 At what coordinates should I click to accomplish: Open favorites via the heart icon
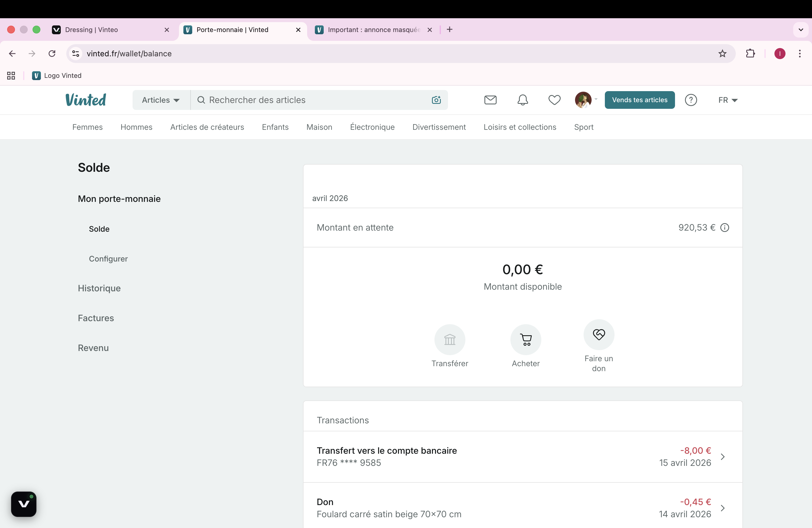tap(554, 100)
